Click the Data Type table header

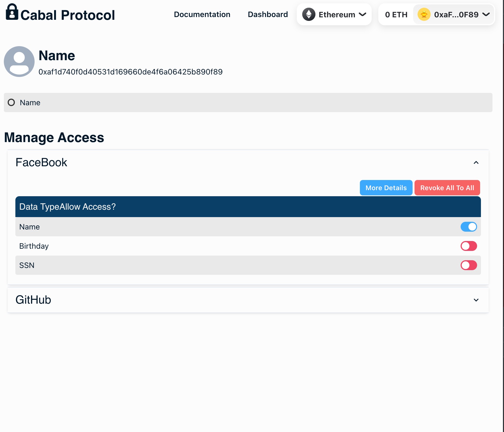(248, 207)
